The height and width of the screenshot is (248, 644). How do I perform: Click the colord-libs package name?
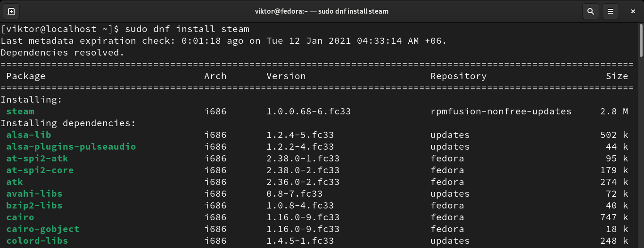click(37, 241)
